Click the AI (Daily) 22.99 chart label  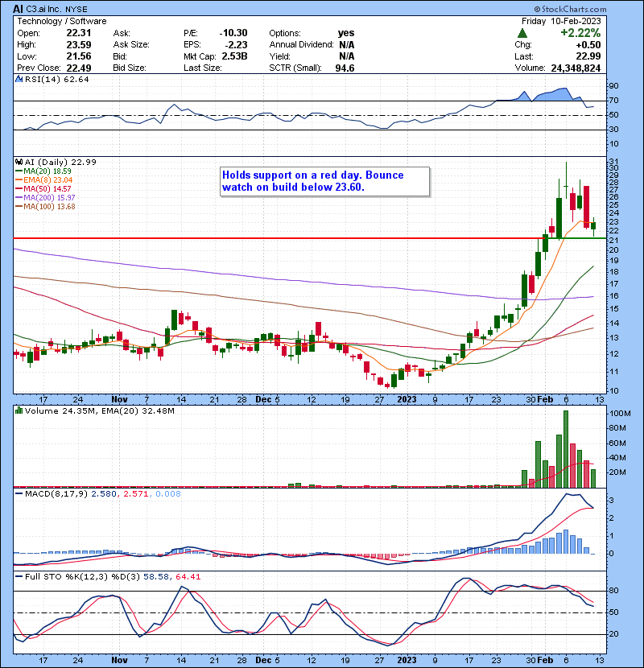click(x=60, y=162)
